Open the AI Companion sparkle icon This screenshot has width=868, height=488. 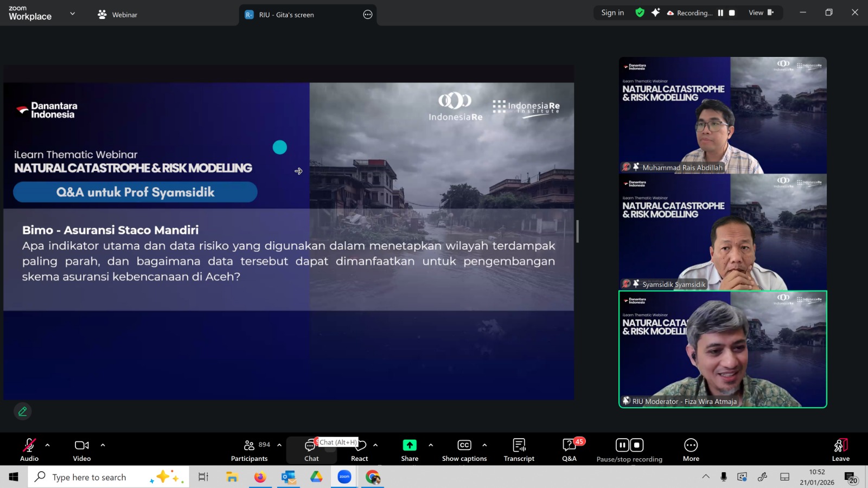(655, 12)
